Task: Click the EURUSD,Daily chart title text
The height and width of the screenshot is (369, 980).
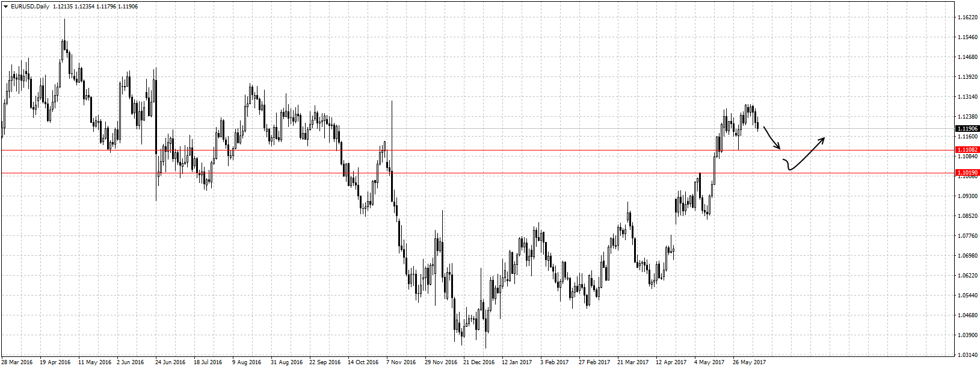Action: tap(29, 7)
